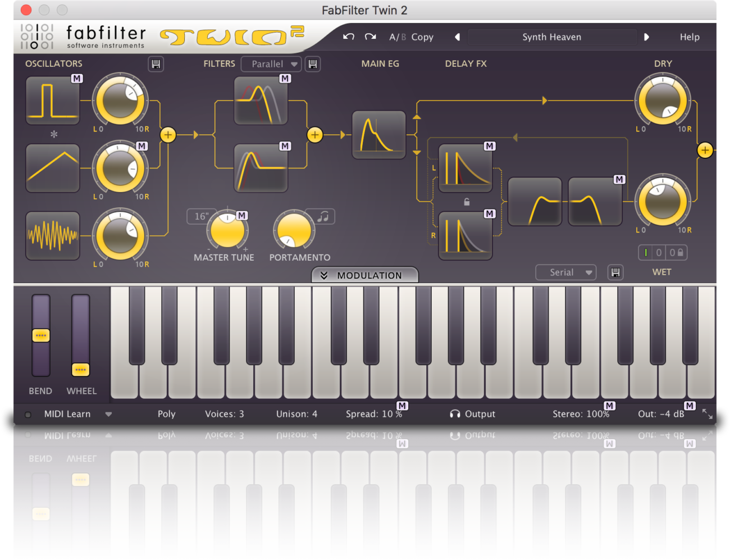Open the Main EG envelope display

[x=379, y=135]
